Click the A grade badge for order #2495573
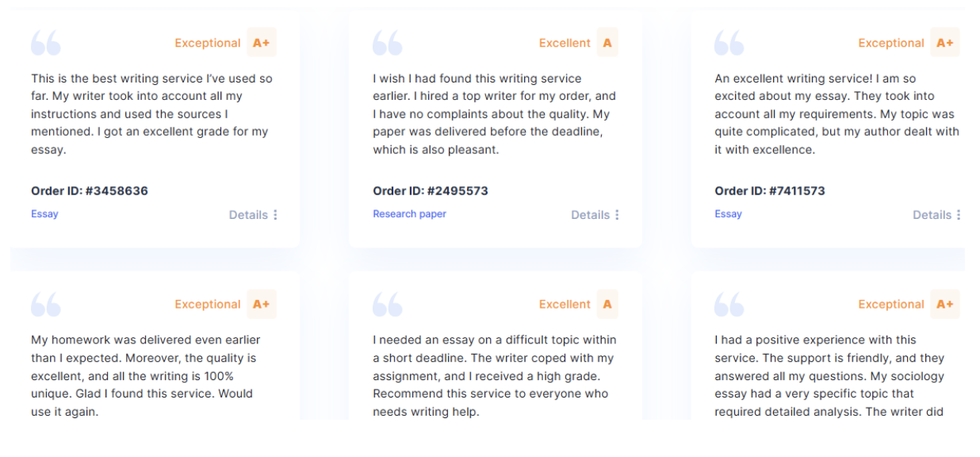 tap(607, 43)
